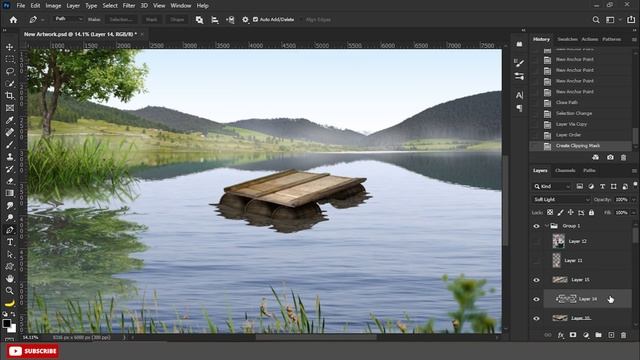
Task: Open path operations icon in options bar
Action: pos(199,20)
